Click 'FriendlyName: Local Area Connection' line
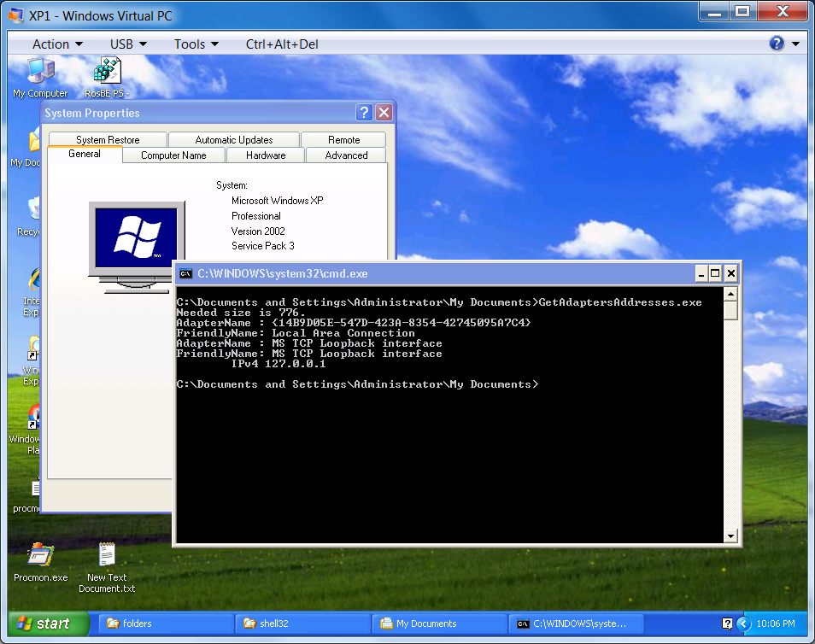 (296, 333)
